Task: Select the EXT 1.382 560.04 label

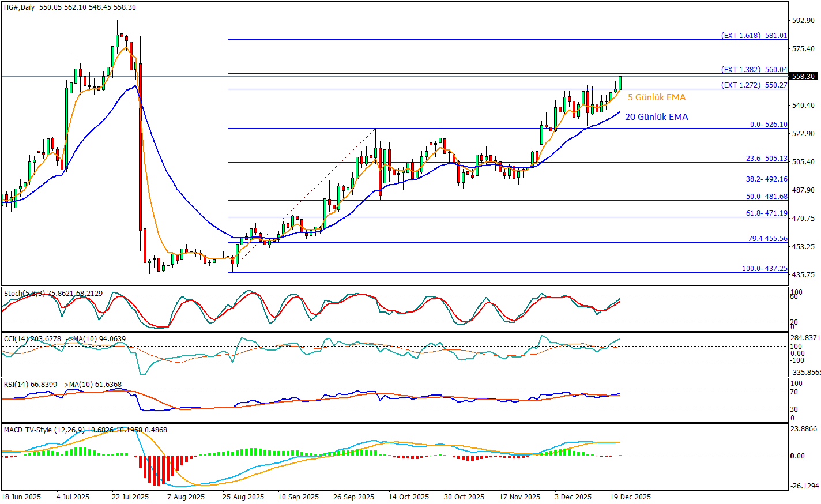Action: [754, 70]
